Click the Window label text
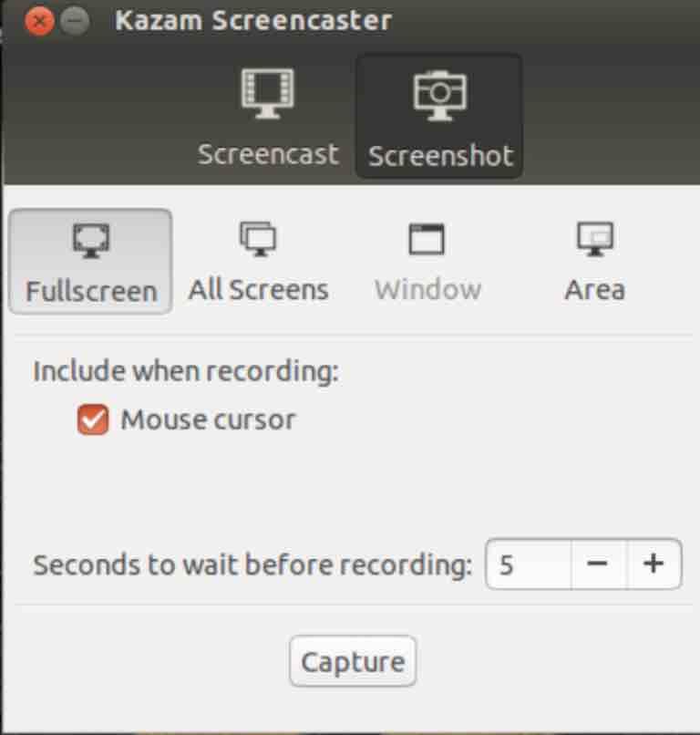700x735 pixels. [x=427, y=289]
